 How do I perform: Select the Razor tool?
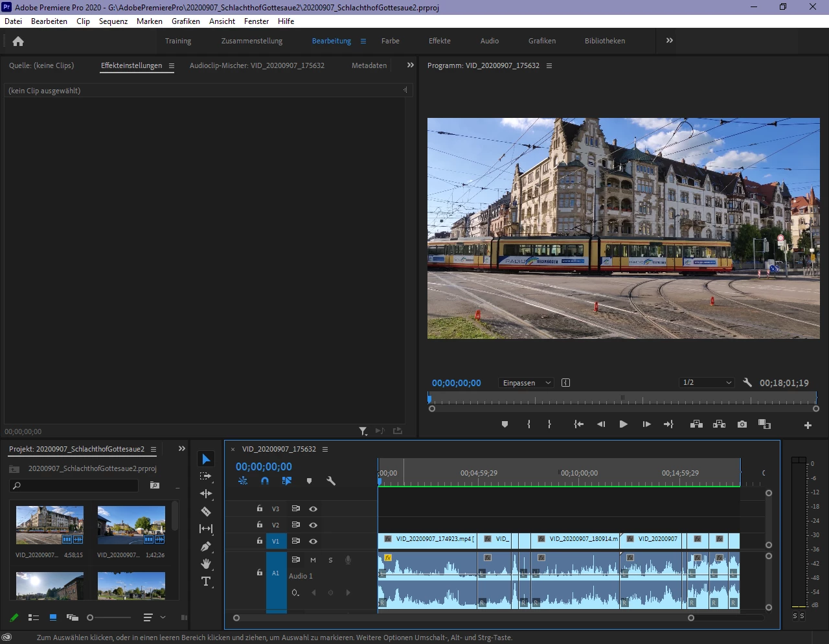(206, 511)
